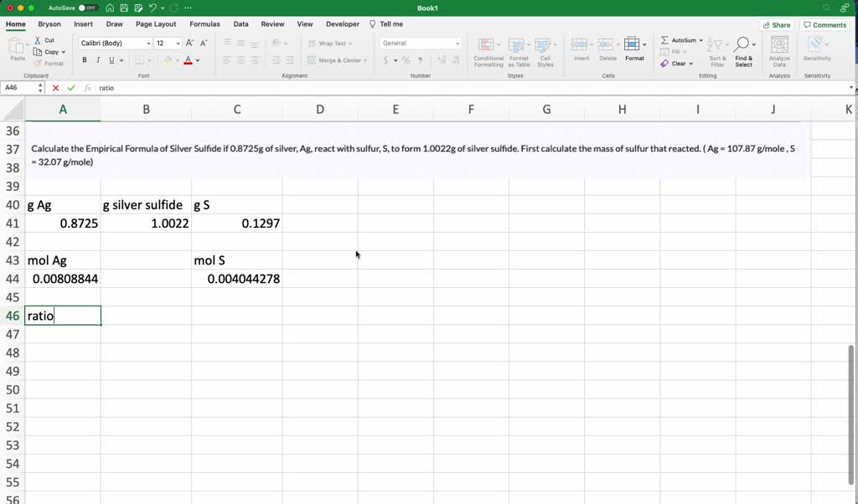The width and height of the screenshot is (858, 504).
Task: Cancel the cell entry with red X
Action: (x=56, y=88)
